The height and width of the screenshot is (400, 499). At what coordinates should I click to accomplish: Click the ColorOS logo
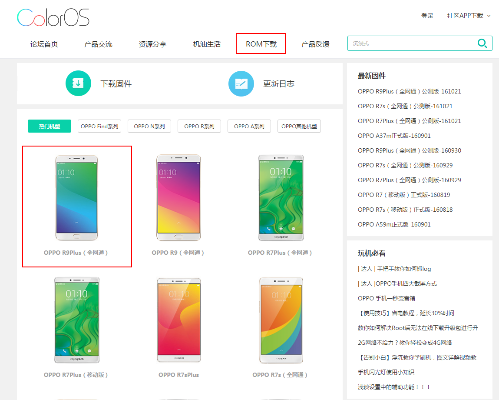53,18
